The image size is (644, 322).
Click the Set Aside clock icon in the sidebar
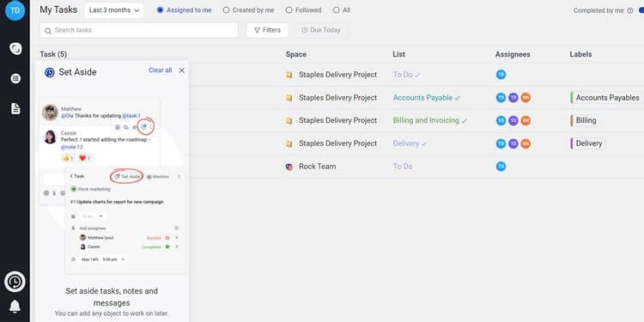coord(15,282)
